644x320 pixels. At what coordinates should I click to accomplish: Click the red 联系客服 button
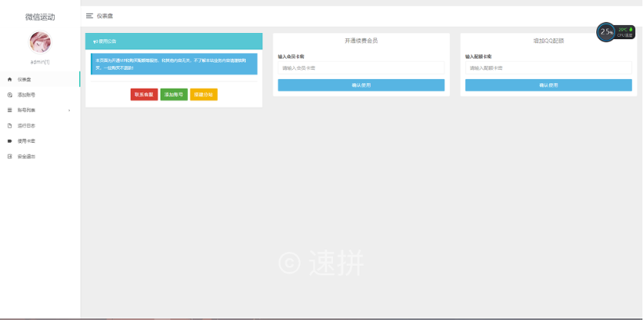[144, 95]
